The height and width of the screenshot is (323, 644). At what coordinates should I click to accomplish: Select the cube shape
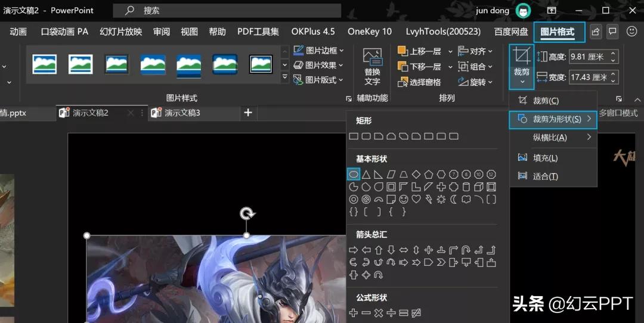[478, 187]
